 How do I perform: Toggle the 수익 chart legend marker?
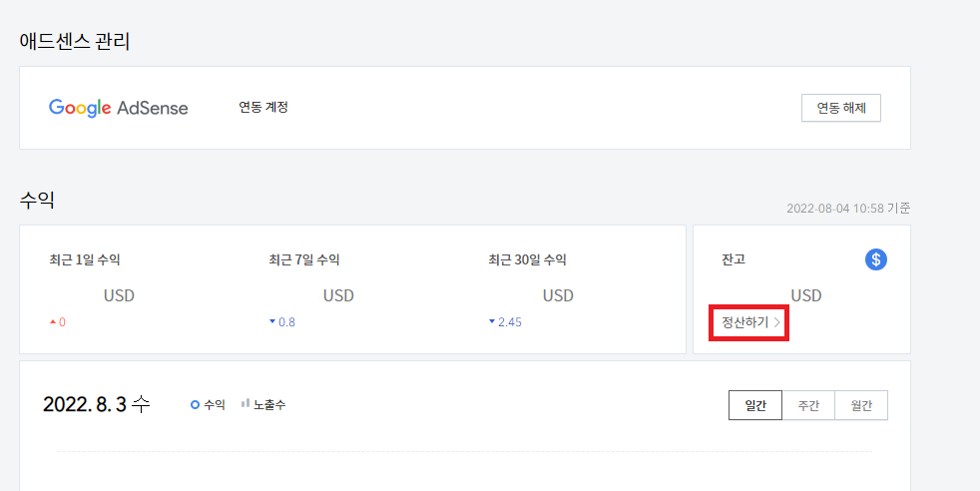click(x=208, y=405)
